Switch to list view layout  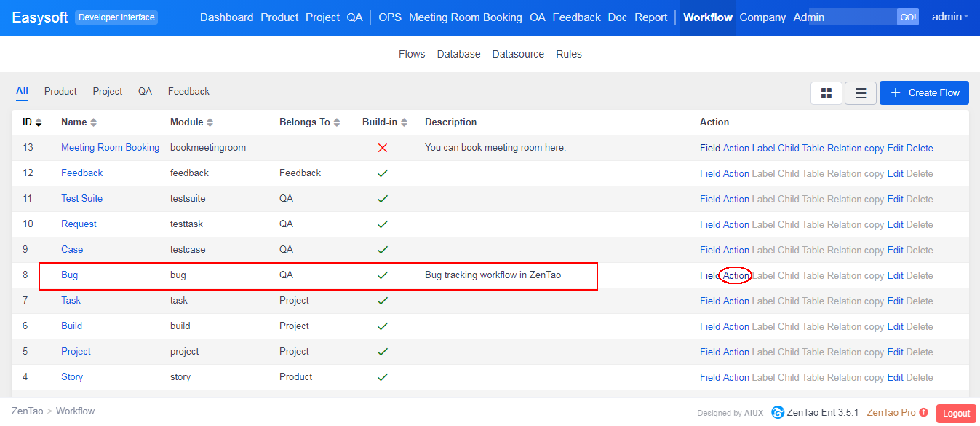(860, 93)
